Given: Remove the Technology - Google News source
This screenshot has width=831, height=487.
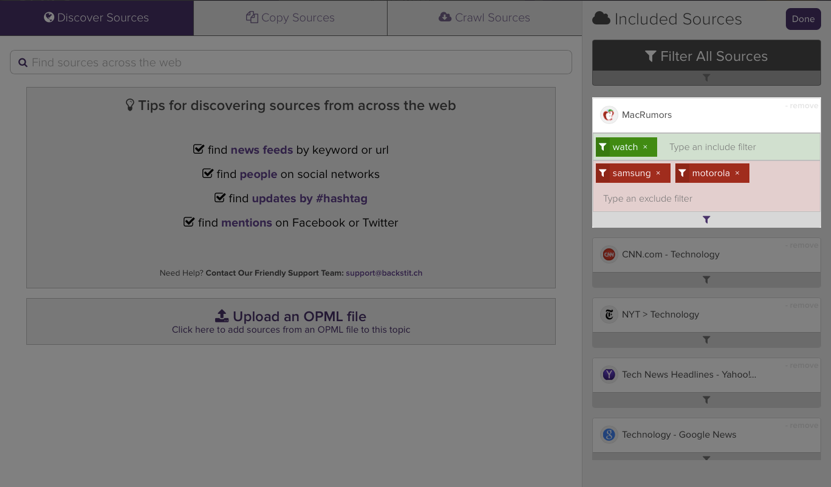Looking at the screenshot, I should (802, 426).
